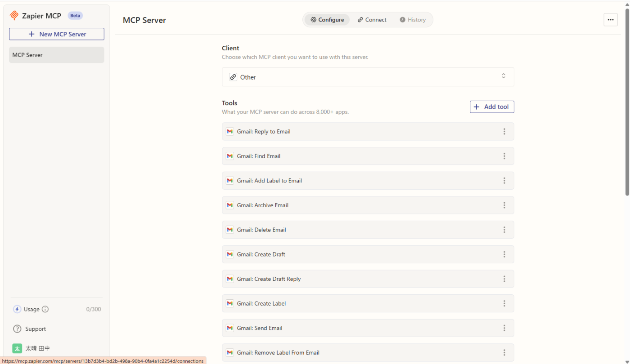
Task: Open the Gmail: Remove Label From Email tool
Action: pyautogui.click(x=368, y=353)
